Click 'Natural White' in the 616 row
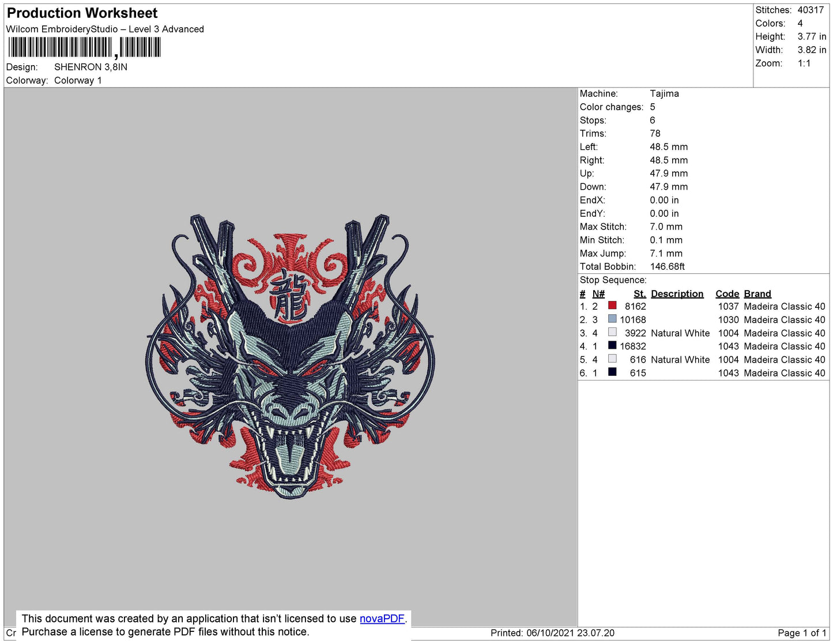The height and width of the screenshot is (644, 833). pos(680,360)
